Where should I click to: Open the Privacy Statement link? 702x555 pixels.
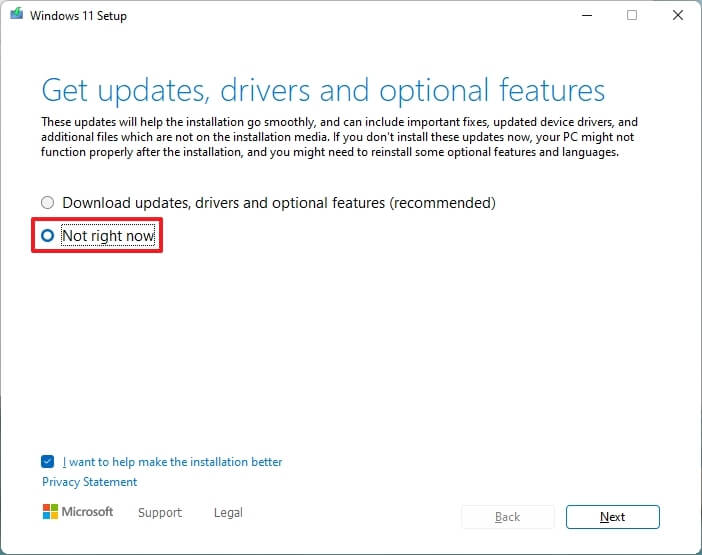90,482
